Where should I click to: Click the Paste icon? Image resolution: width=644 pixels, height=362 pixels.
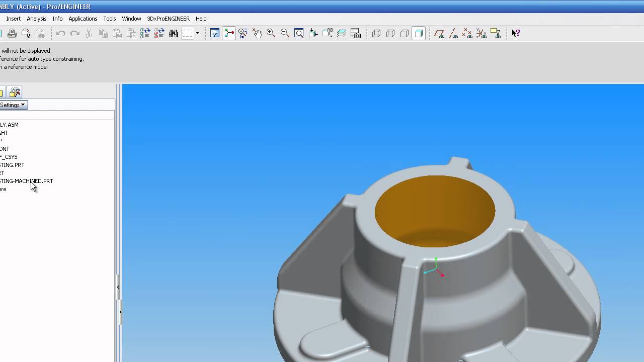(x=117, y=33)
